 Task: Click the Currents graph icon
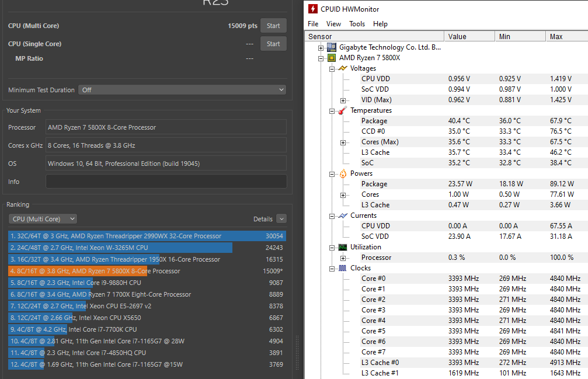pos(343,215)
